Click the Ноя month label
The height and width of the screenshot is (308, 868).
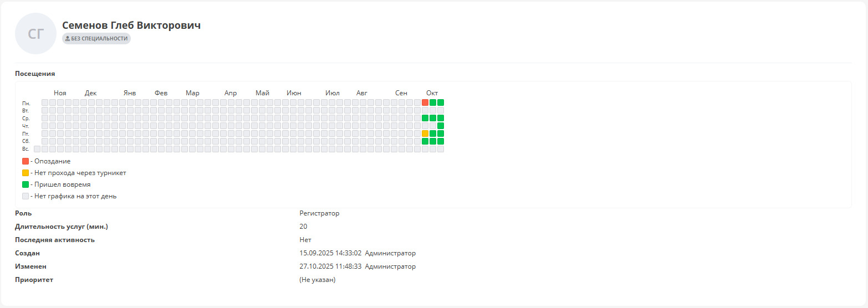[60, 93]
